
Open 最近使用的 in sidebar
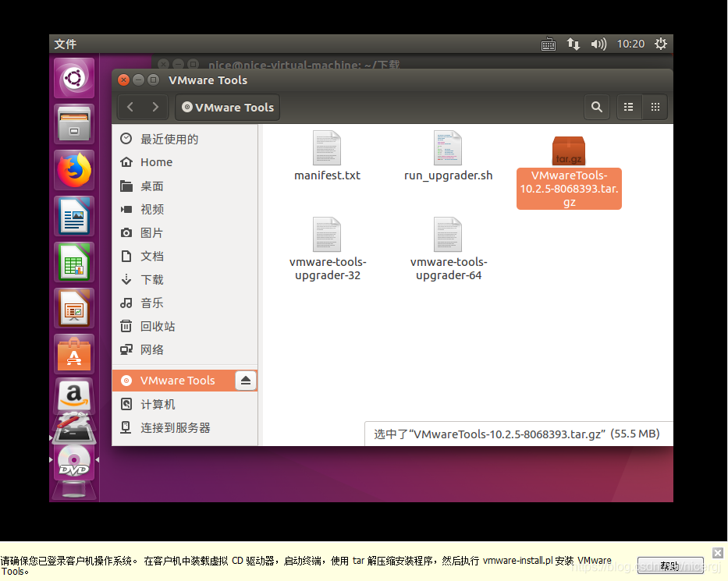coord(185,139)
